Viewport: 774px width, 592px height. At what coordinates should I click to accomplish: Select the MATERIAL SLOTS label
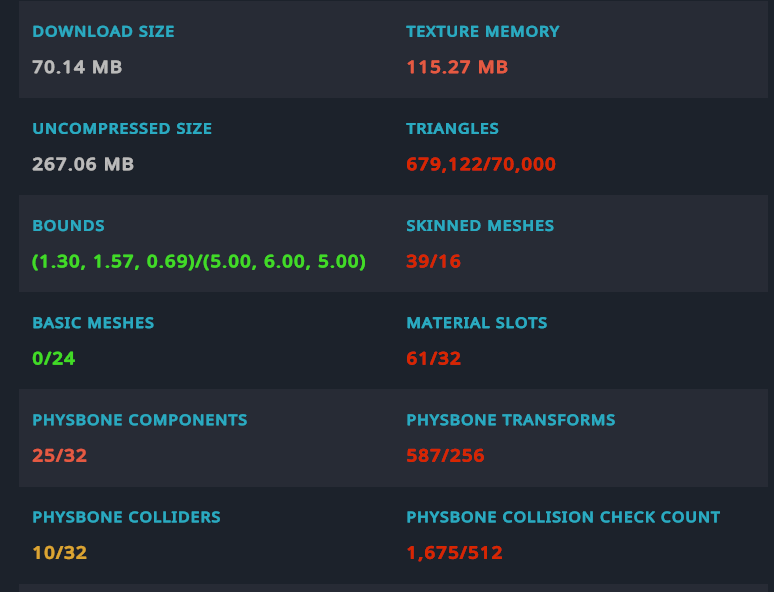click(x=477, y=323)
